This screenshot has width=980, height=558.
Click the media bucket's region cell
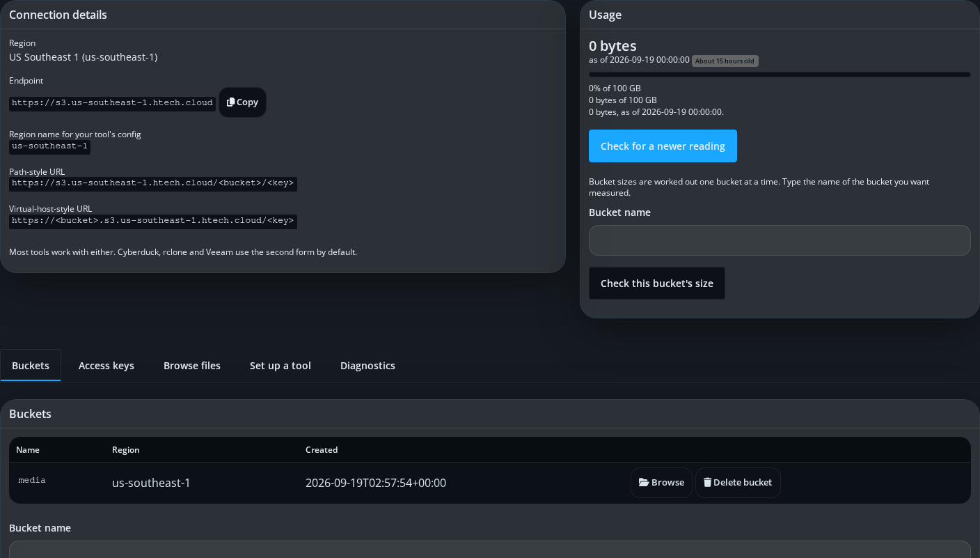tap(151, 483)
